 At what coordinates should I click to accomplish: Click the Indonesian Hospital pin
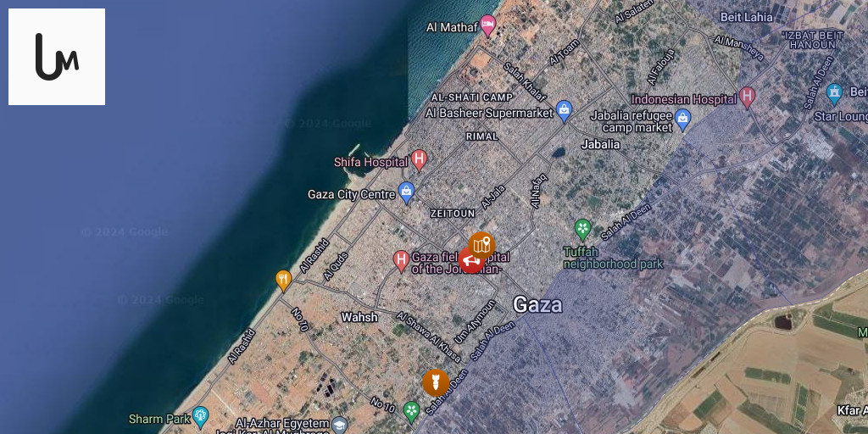coord(748,97)
